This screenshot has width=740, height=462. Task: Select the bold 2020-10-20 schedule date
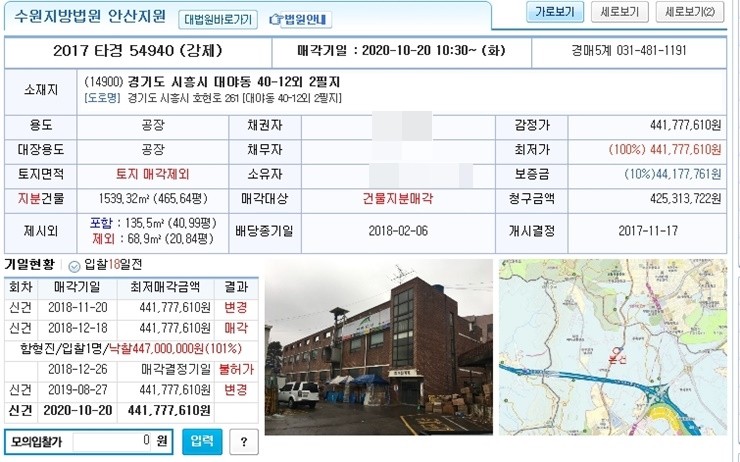pos(78,410)
